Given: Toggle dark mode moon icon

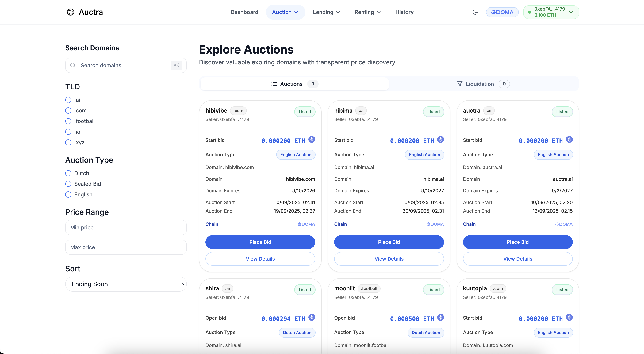Looking at the screenshot, I should pos(475,12).
